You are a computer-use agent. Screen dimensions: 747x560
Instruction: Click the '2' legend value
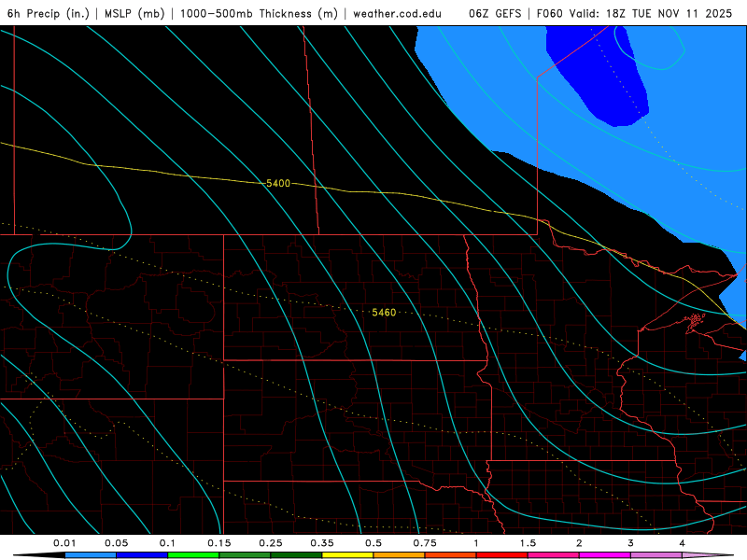pos(579,543)
